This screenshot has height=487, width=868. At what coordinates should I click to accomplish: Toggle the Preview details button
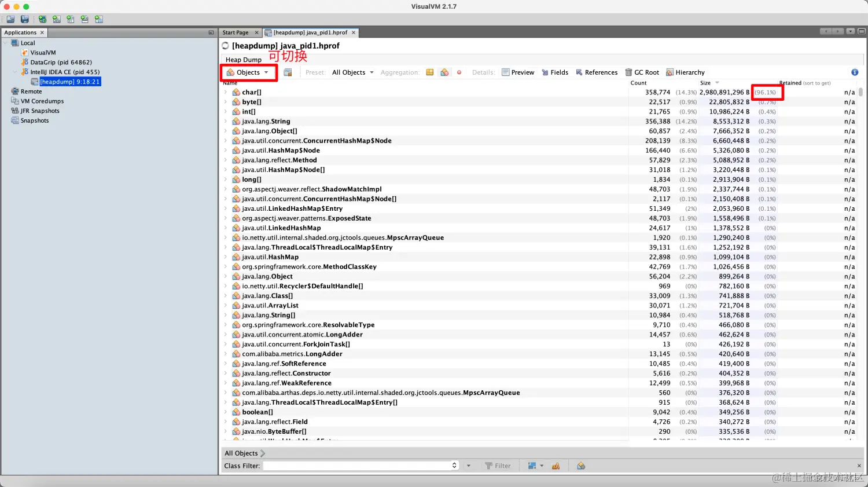click(518, 72)
